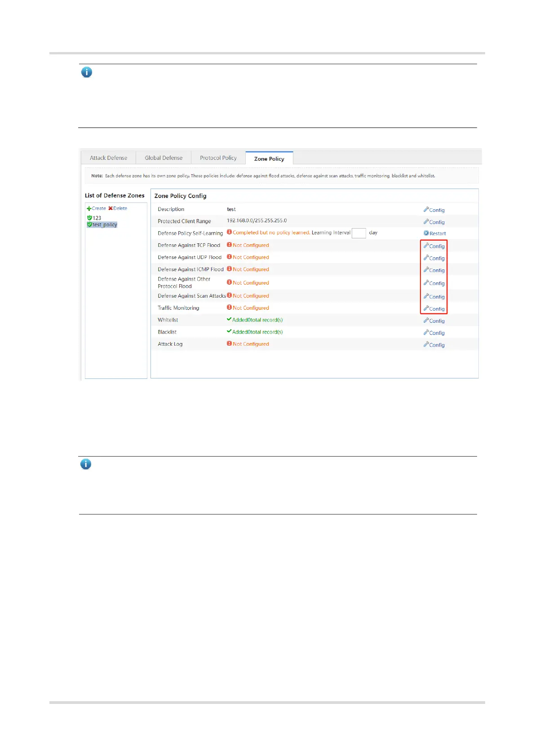535x756 pixels.
Task: Click the red Delete zone icon
Action: click(111, 209)
